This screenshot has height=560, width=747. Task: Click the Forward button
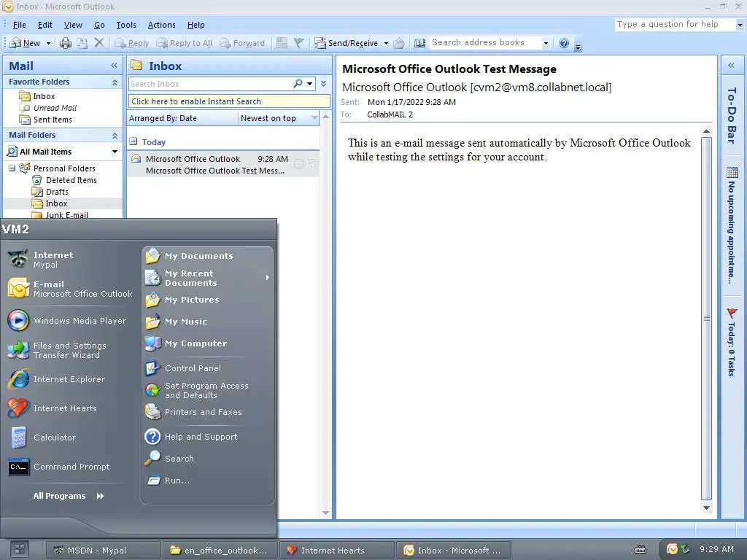click(242, 43)
